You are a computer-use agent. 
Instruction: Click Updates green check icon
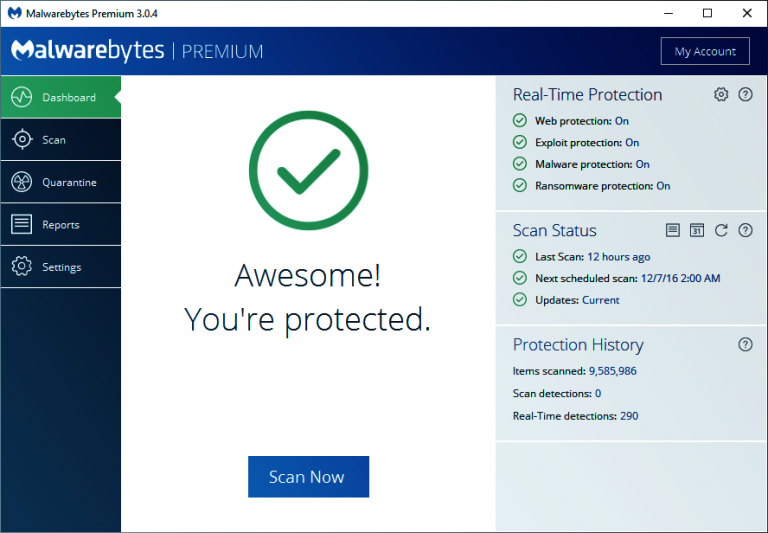520,299
